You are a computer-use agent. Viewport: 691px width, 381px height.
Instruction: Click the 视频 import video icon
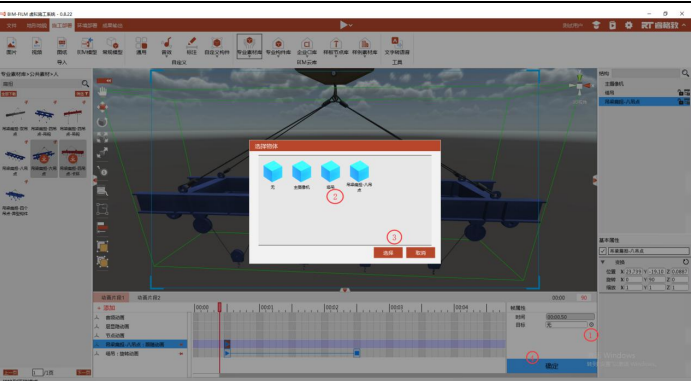click(x=37, y=45)
